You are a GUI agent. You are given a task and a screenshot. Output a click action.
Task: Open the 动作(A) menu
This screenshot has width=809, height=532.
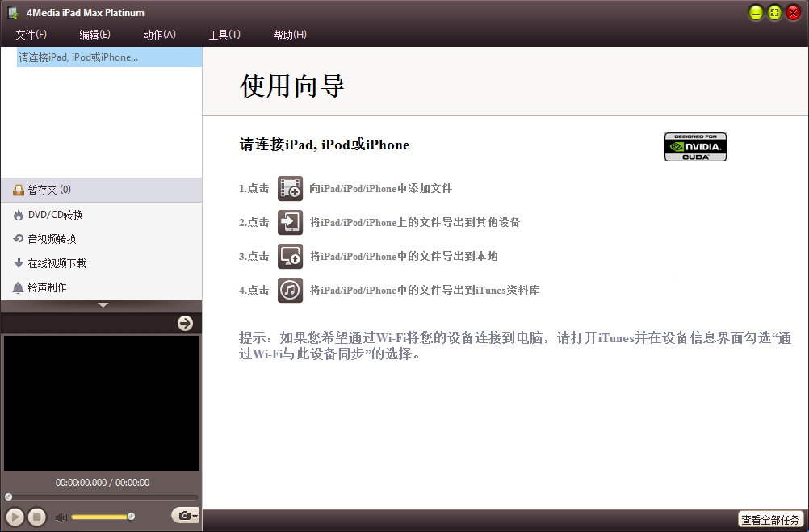click(159, 35)
